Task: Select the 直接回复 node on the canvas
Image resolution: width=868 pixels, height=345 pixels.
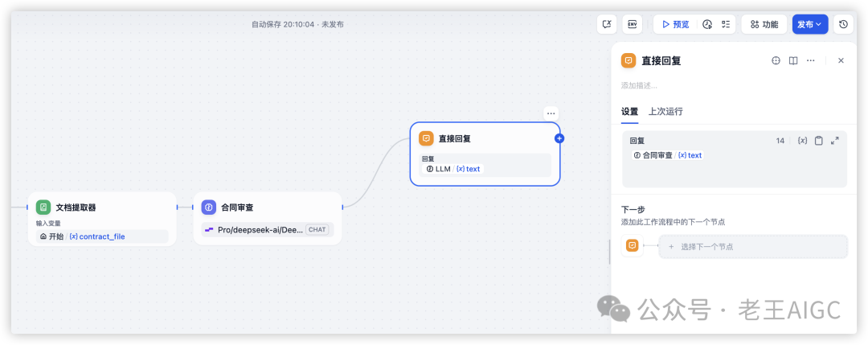Action: [485, 154]
